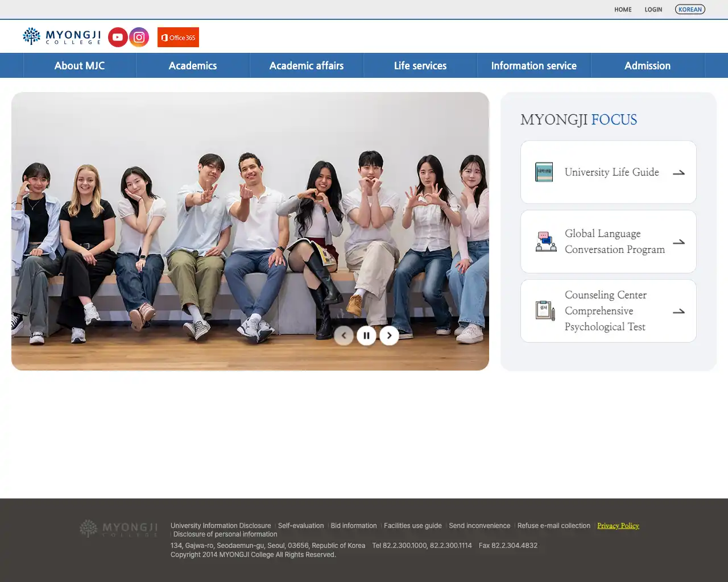The height and width of the screenshot is (582, 728).
Task: Click arrow beside Counseling Center Psychological Test
Action: tap(679, 311)
